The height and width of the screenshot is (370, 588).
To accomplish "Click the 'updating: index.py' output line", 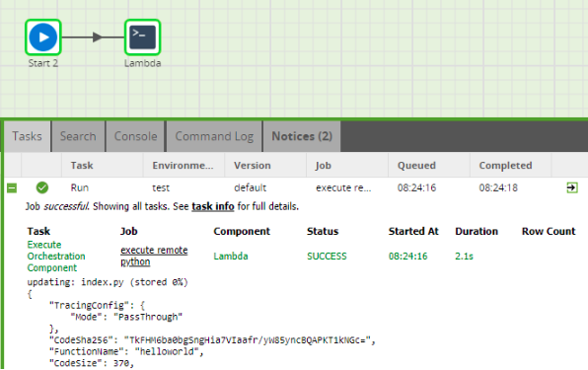I will (108, 282).
